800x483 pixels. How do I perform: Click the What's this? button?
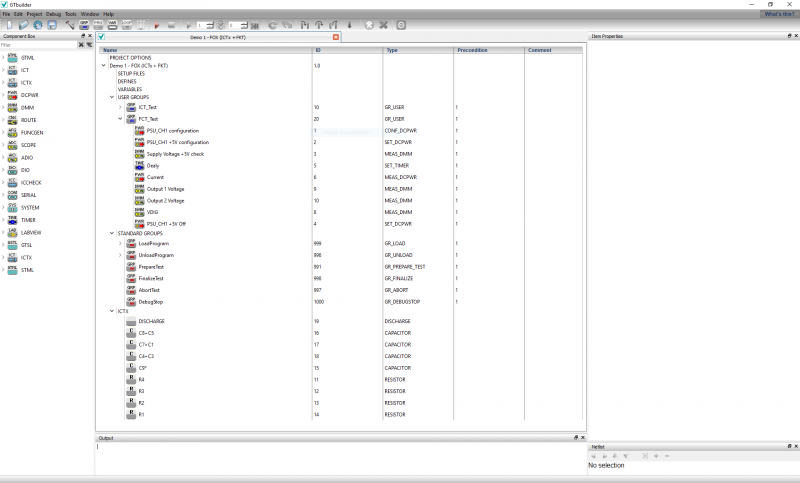(779, 14)
